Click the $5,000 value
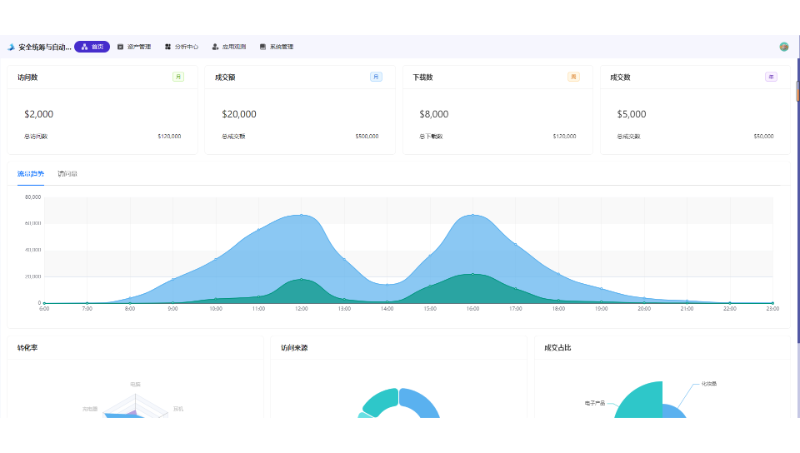The image size is (800, 453). point(632,114)
